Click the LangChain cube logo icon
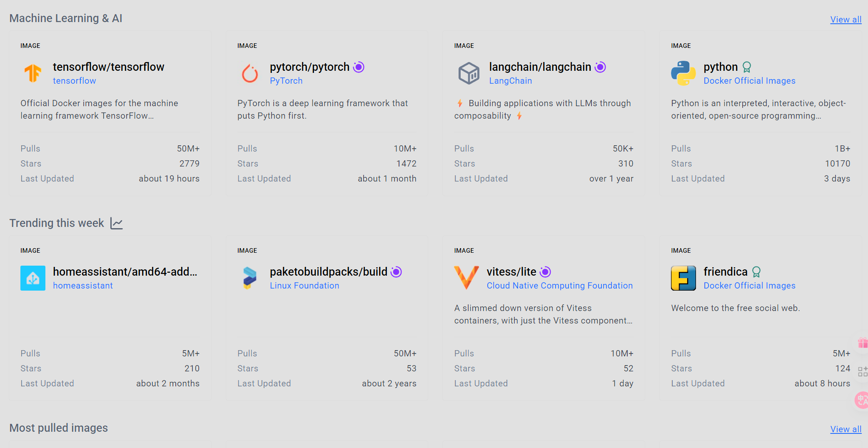Screen dimensions: 868x448 469,73
